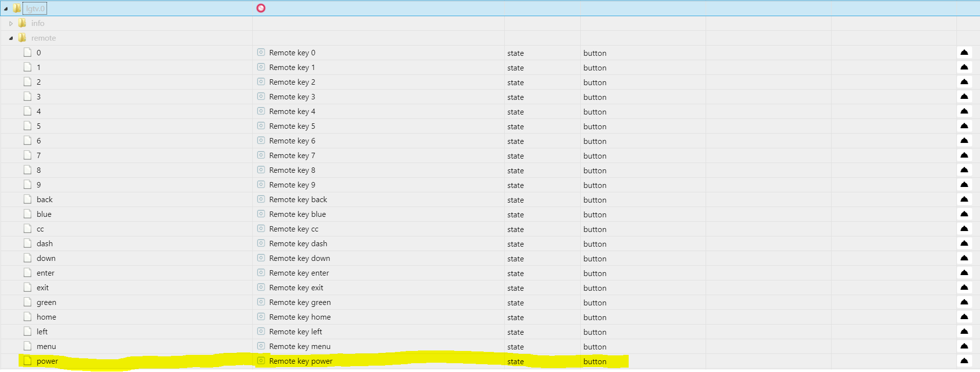
Task: Trigger the button for Remote key 3
Action: point(964,96)
